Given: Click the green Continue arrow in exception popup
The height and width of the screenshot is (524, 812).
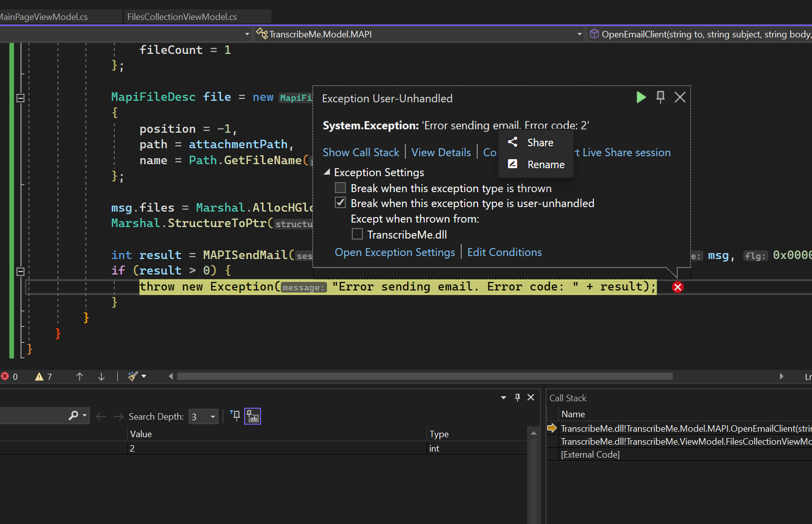Looking at the screenshot, I should click(x=641, y=97).
